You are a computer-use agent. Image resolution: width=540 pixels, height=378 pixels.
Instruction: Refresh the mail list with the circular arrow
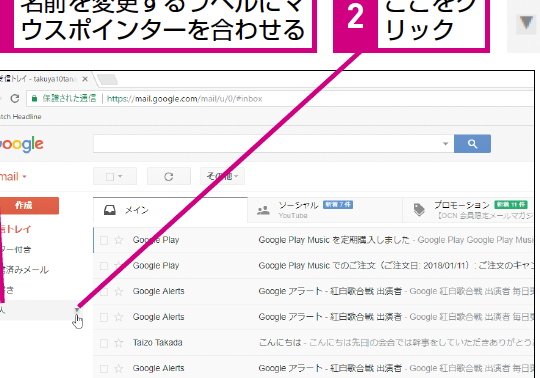click(x=169, y=177)
